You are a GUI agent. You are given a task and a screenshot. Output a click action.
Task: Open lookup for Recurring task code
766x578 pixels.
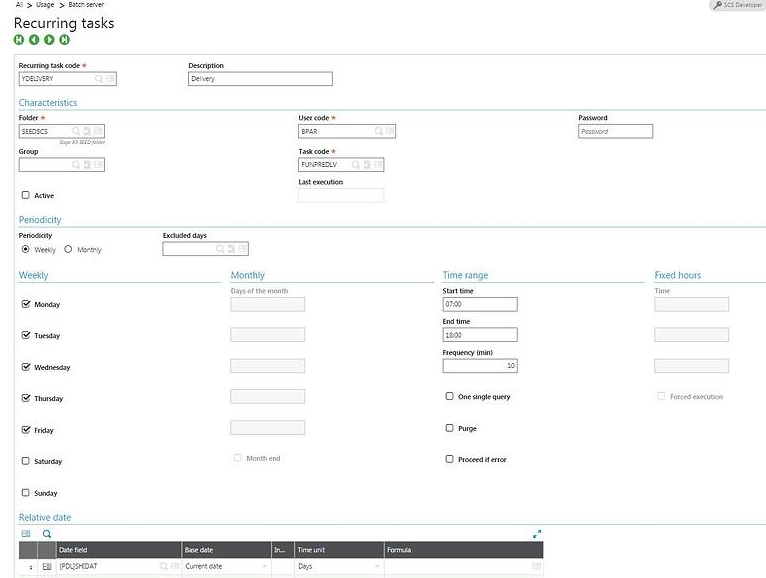[x=99, y=78]
